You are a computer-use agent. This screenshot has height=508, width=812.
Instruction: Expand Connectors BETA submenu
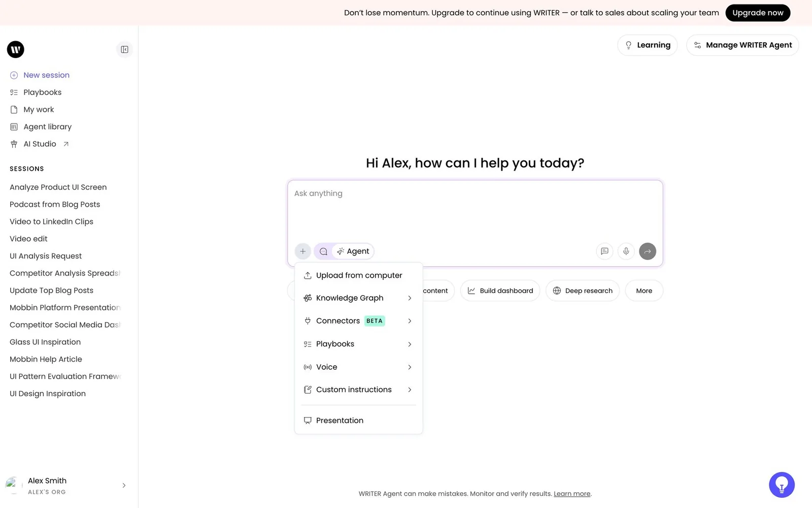pyautogui.click(x=358, y=321)
